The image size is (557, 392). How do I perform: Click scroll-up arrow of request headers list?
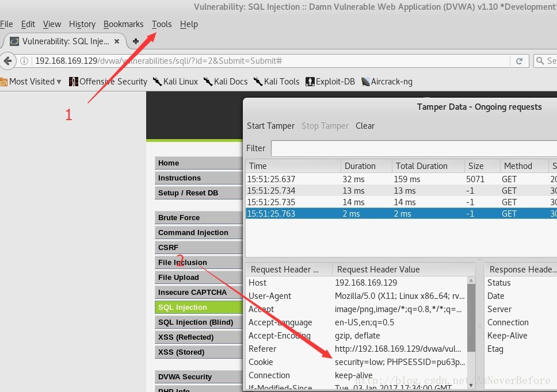pos(471,280)
